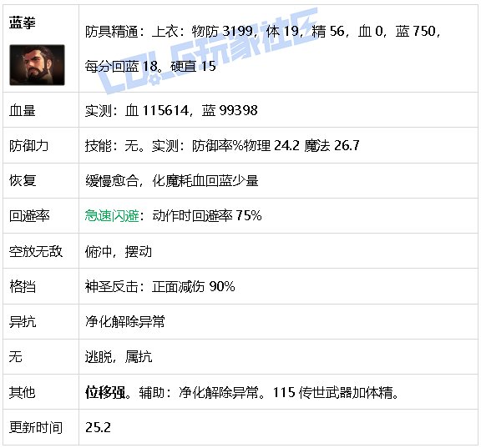Select the 异抗 row label
The width and height of the screenshot is (481, 448).
click(x=23, y=322)
